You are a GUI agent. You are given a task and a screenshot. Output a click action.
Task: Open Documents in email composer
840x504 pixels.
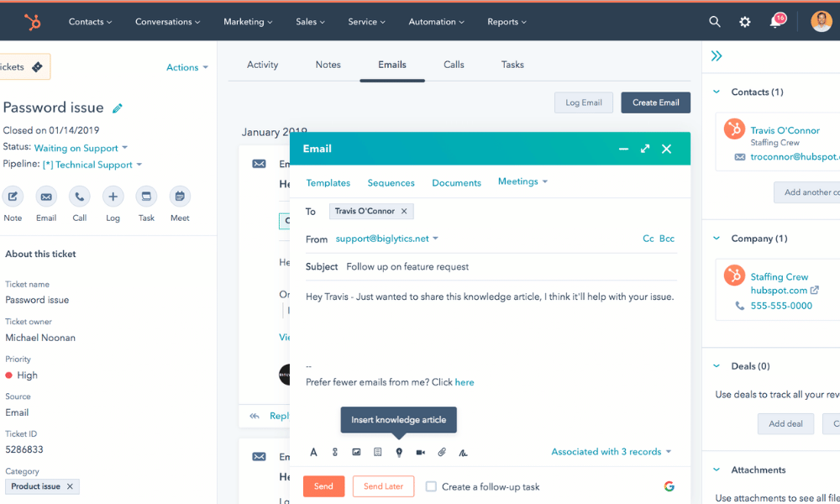[x=456, y=183]
